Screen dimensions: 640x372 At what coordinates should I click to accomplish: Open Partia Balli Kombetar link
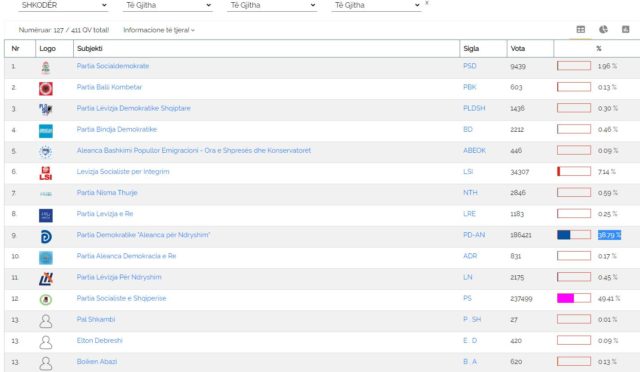pyautogui.click(x=109, y=87)
